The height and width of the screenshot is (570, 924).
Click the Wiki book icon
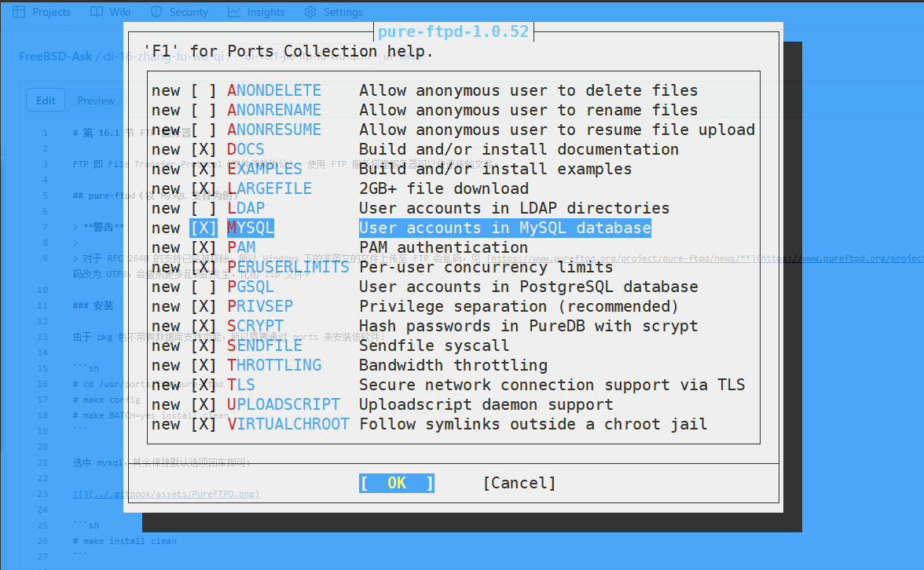96,12
